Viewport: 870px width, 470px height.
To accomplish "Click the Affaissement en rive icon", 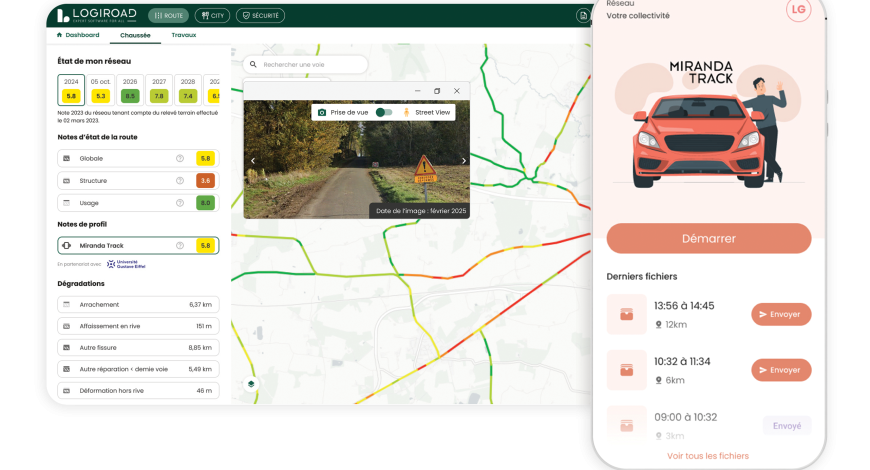I will tap(67, 326).
